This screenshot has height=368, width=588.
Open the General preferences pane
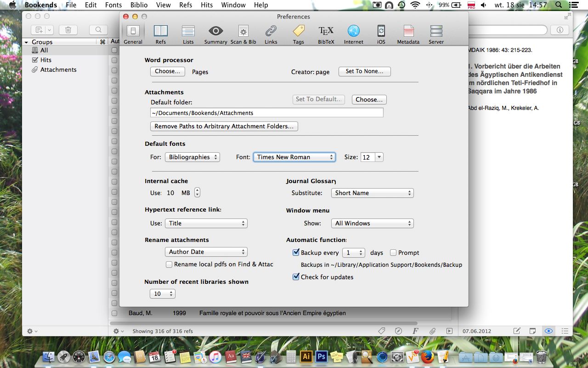pos(133,34)
